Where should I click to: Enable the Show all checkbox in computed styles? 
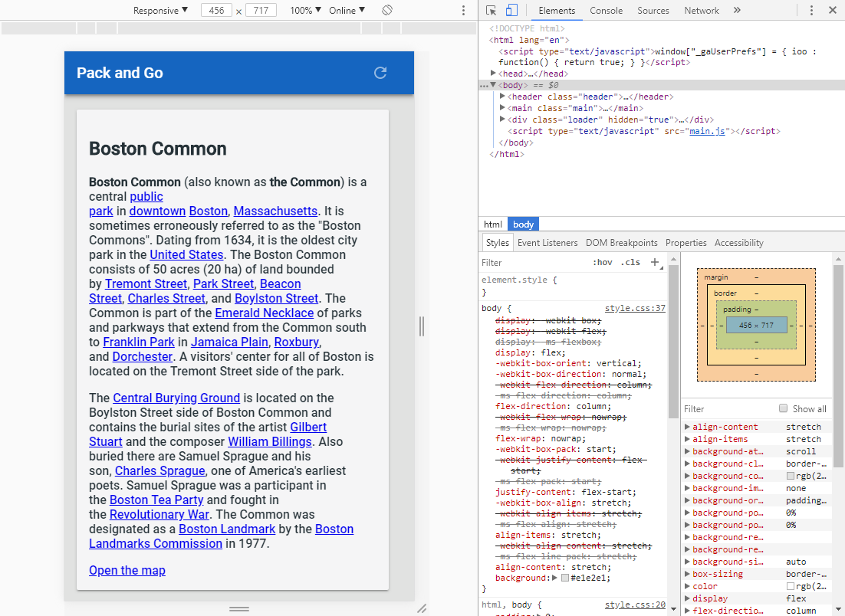tap(783, 408)
